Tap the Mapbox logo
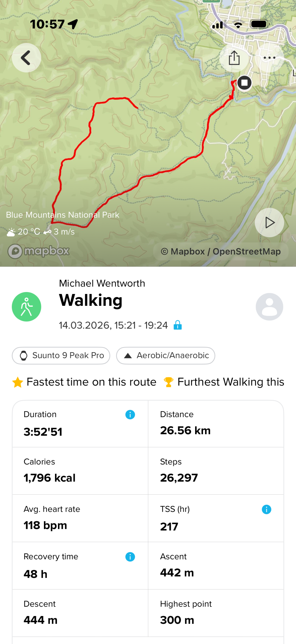The height and width of the screenshot is (644, 296). tap(39, 251)
